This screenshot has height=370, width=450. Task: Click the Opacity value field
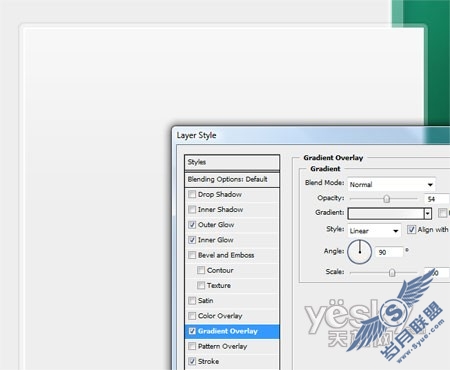tap(437, 199)
